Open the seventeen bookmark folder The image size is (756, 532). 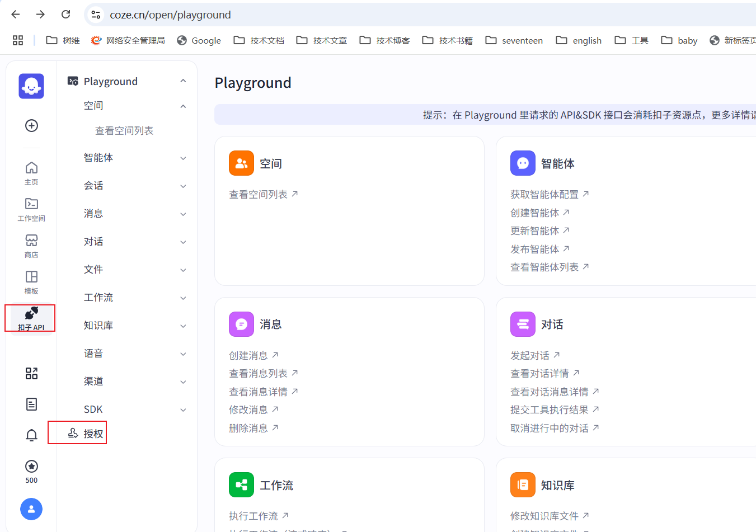tap(514, 40)
